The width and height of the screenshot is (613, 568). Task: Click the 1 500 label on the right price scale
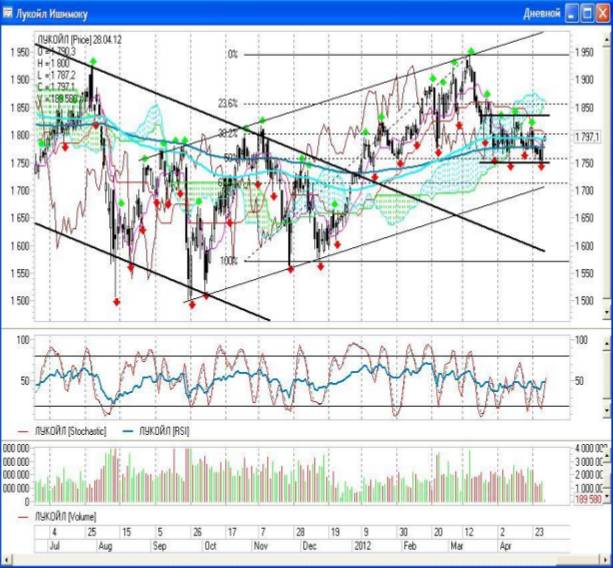coord(584,301)
